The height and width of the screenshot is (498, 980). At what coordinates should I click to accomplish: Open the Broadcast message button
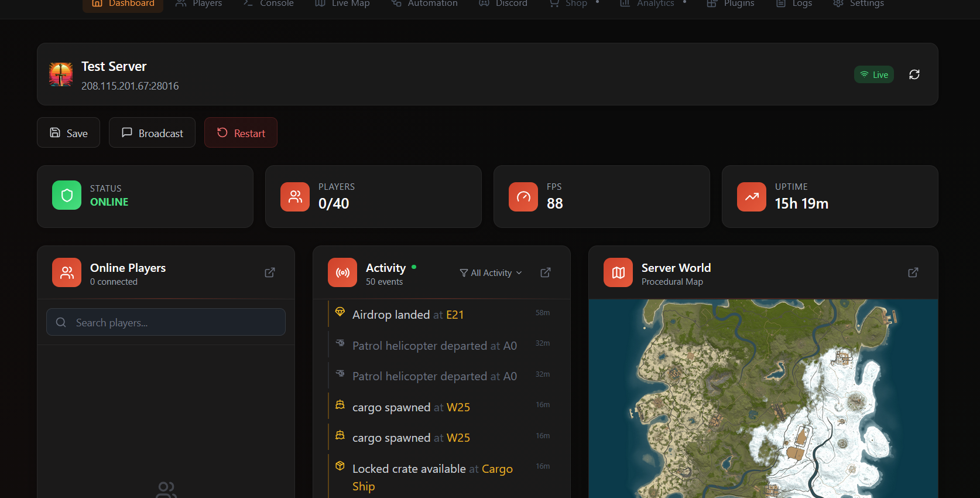pyautogui.click(x=152, y=133)
